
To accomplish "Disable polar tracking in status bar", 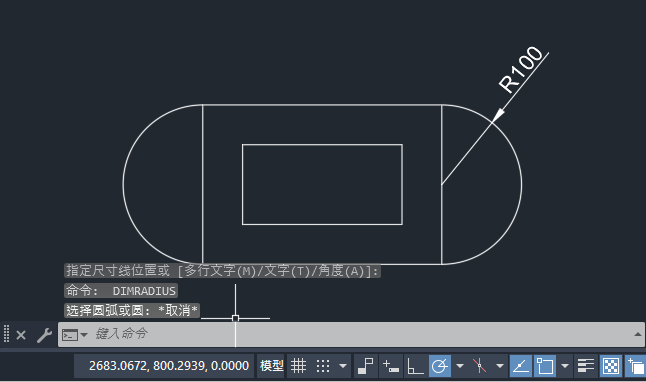I will (440, 366).
